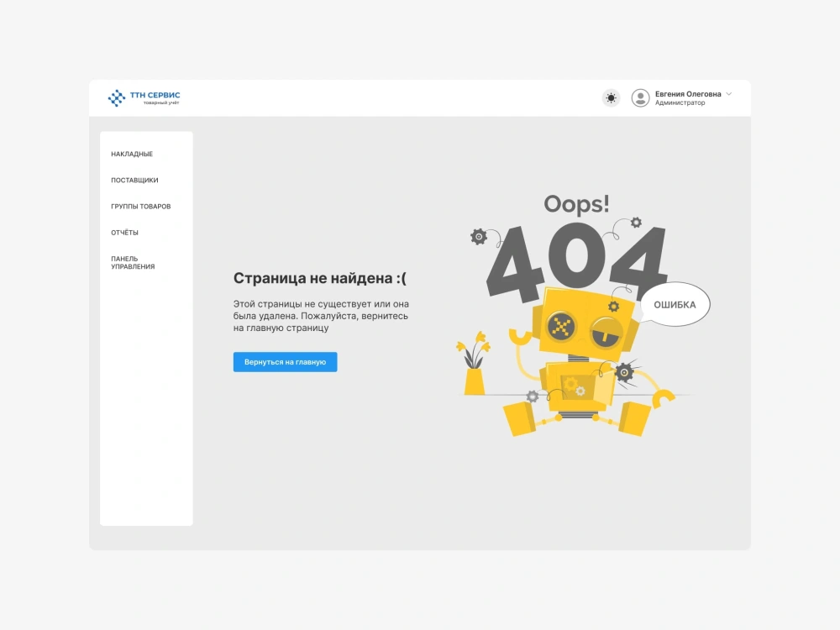Image resolution: width=840 pixels, height=630 pixels.
Task: Click the Вернуться на главную button
Action: click(x=285, y=362)
